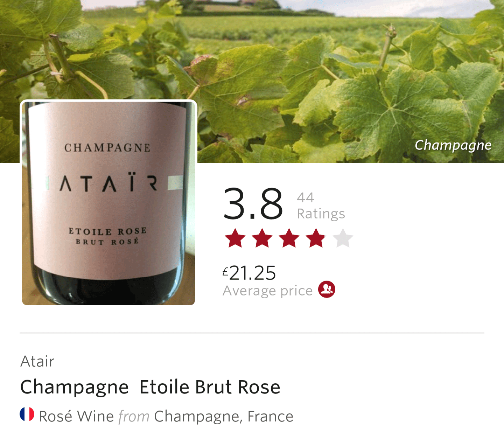Viewport: 504px width, 446px height.
Task: Select the fifth grey rating star
Action: [343, 238]
